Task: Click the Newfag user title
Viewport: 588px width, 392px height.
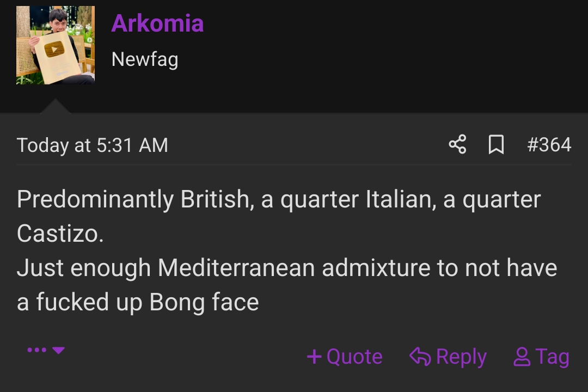Action: pos(145,59)
